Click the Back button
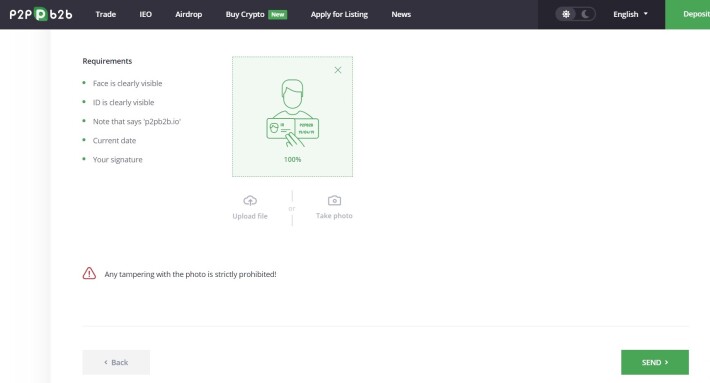The height and width of the screenshot is (383, 710). pos(116,362)
